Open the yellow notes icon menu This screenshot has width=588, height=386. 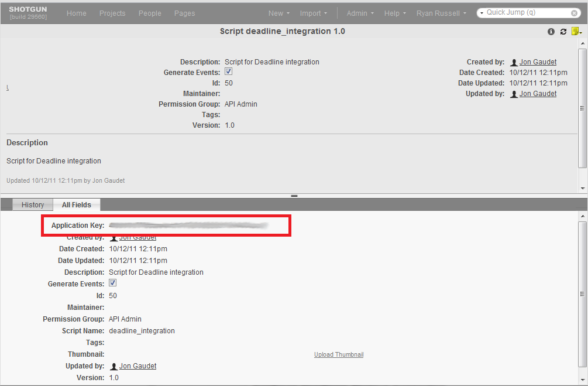[x=577, y=31]
